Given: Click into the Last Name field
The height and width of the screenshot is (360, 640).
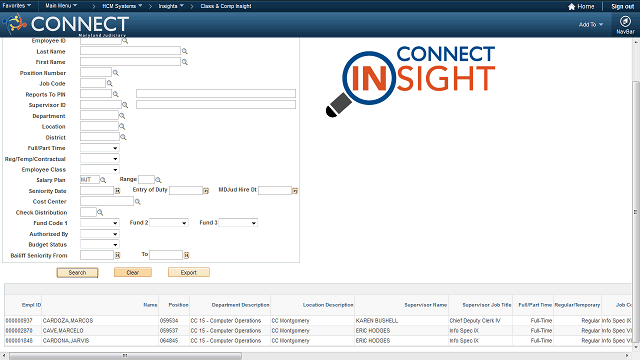Looking at the screenshot, I should 130,51.
